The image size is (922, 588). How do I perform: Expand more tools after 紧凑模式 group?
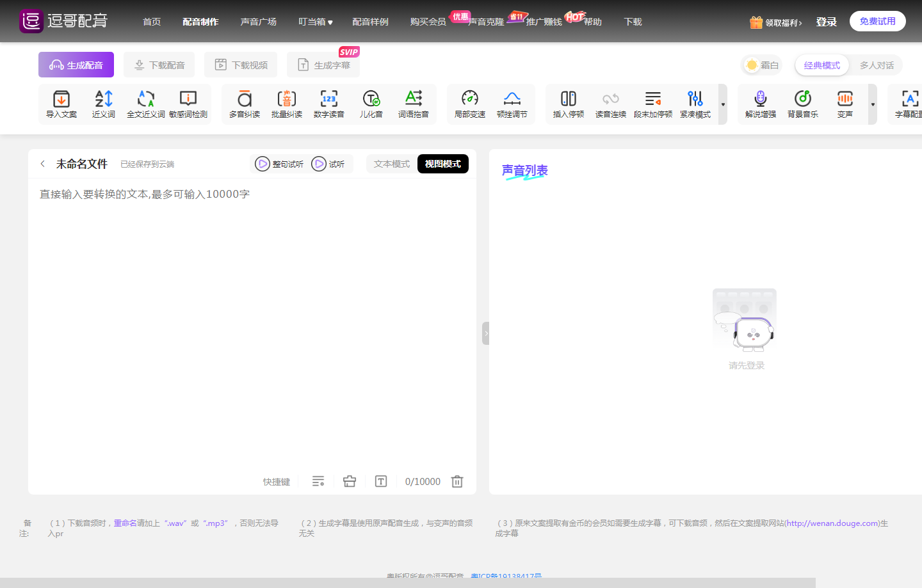pos(724,104)
